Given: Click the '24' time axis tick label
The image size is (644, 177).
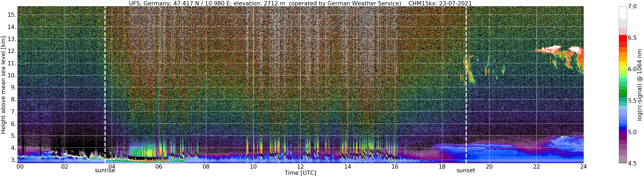Looking at the screenshot, I should pyautogui.click(x=583, y=166).
